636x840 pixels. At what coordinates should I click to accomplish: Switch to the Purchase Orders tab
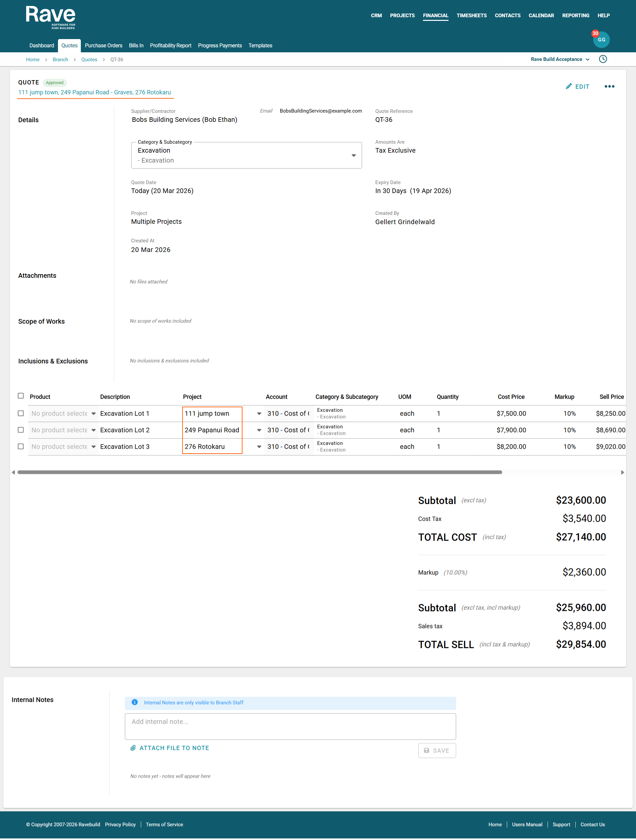coord(103,46)
